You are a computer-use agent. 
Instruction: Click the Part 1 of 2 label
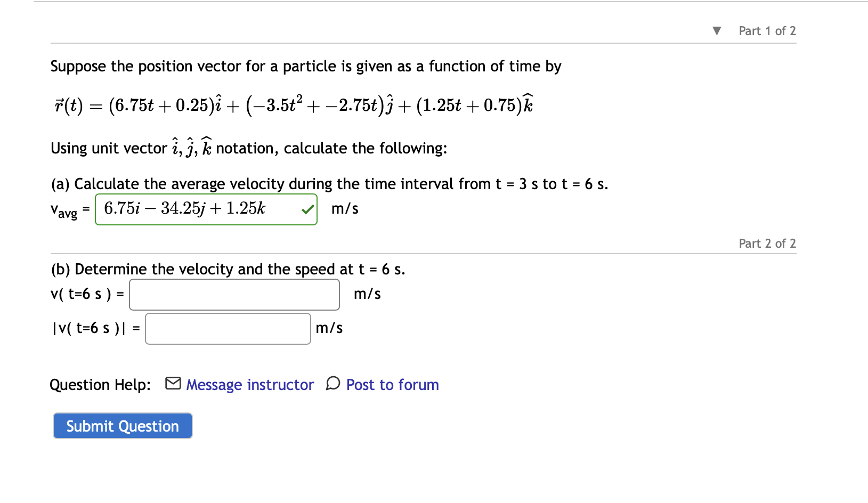point(767,30)
